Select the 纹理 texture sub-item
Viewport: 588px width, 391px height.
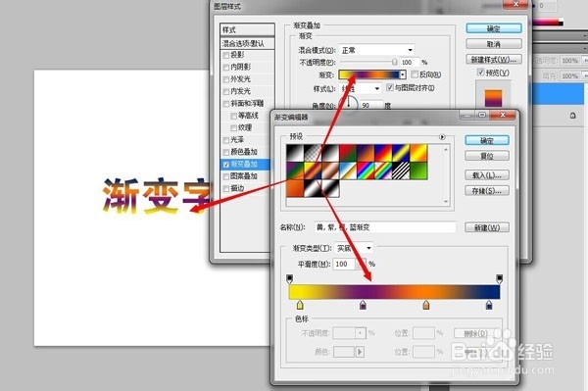click(245, 127)
